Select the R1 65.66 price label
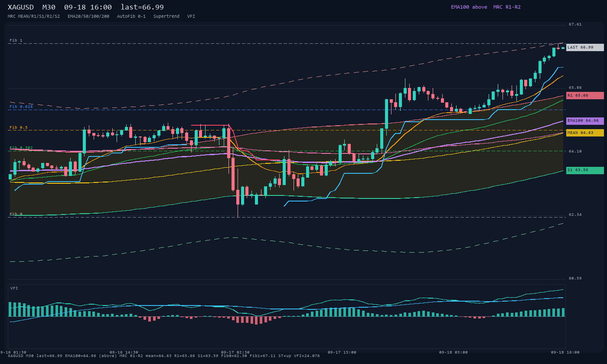607x364 pixels. click(585, 95)
